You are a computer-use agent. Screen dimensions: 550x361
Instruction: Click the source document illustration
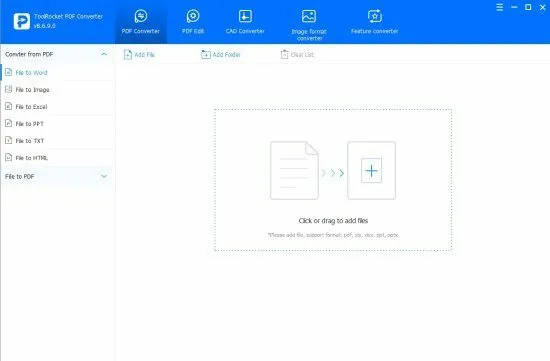pyautogui.click(x=294, y=171)
